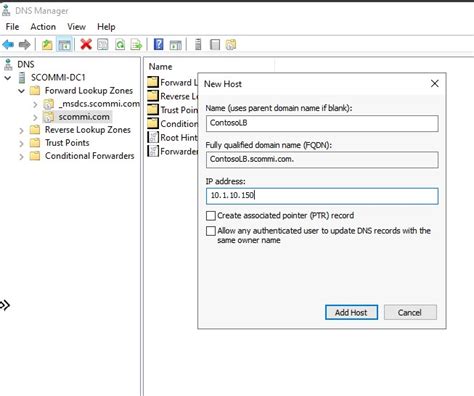Open the View menu
Image resolution: width=474 pixels, height=396 pixels.
pyautogui.click(x=76, y=27)
